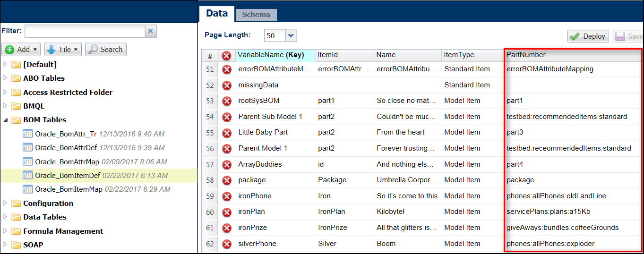
Task: Delete row 51 using its red X icon
Action: [x=227, y=69]
